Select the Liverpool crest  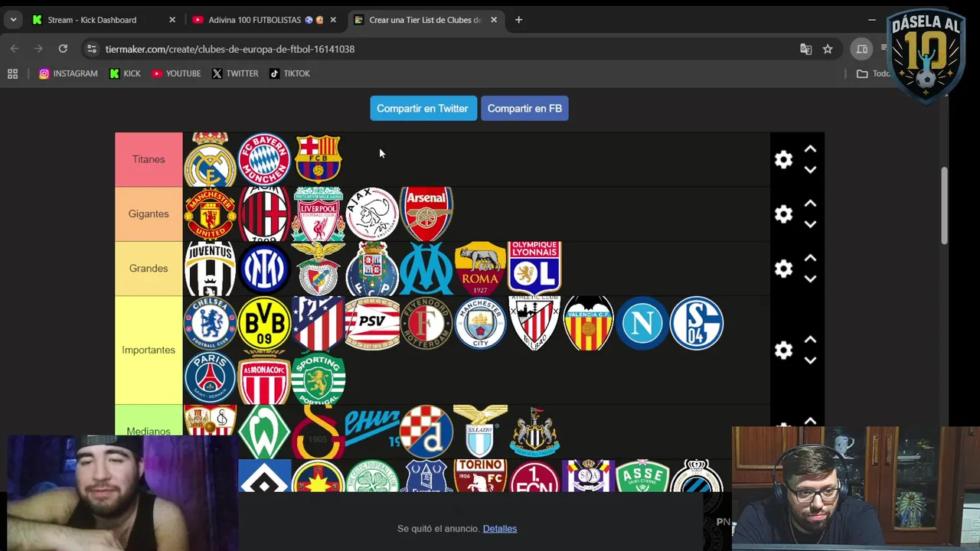pyautogui.click(x=318, y=214)
